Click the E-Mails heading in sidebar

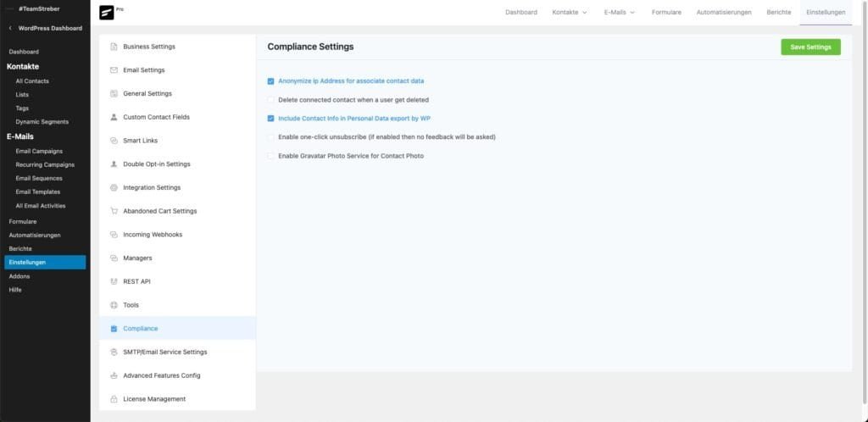[x=20, y=136]
